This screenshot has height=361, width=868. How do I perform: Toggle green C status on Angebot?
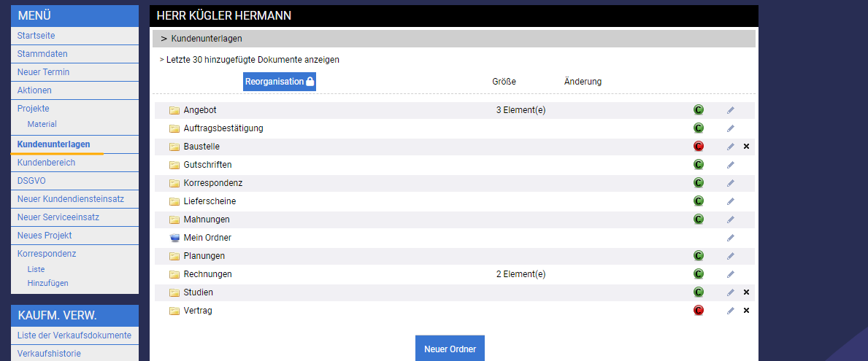(x=699, y=110)
